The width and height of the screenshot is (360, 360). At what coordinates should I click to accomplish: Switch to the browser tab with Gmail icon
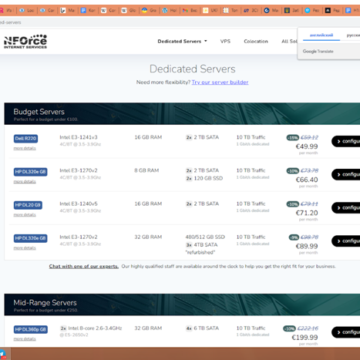point(190,10)
